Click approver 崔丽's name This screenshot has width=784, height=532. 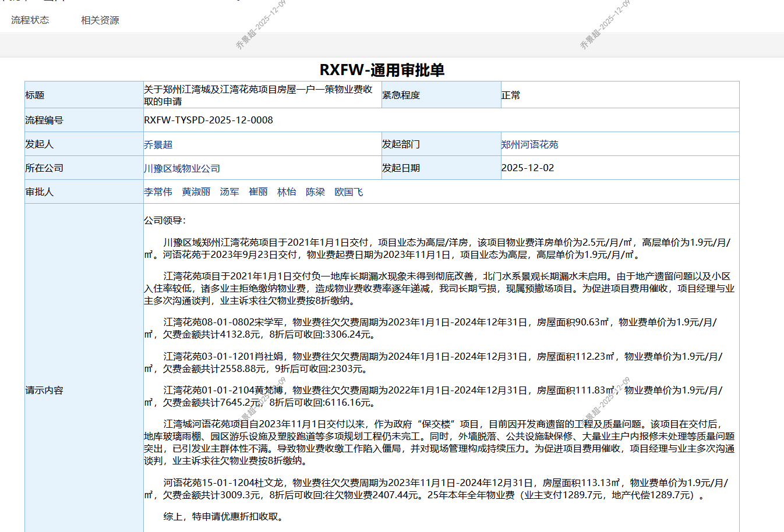click(258, 192)
